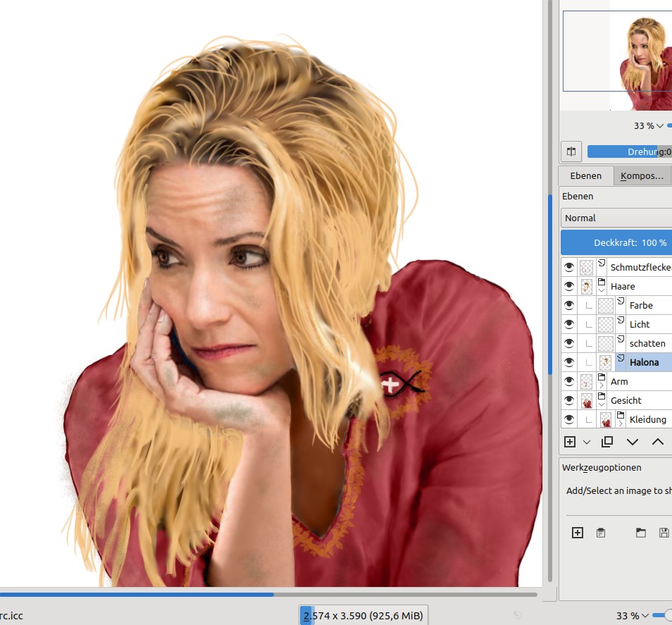Adjust the Deckkraft opacity slider

pos(616,242)
